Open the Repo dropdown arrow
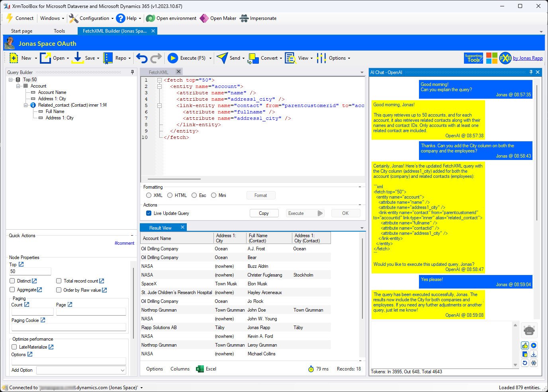The width and height of the screenshot is (548, 392). click(x=129, y=58)
